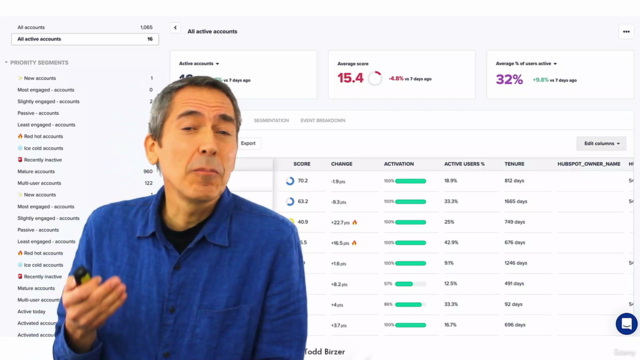The width and height of the screenshot is (640, 360).
Task: Click the score ring icon for 70.2
Action: click(x=290, y=181)
